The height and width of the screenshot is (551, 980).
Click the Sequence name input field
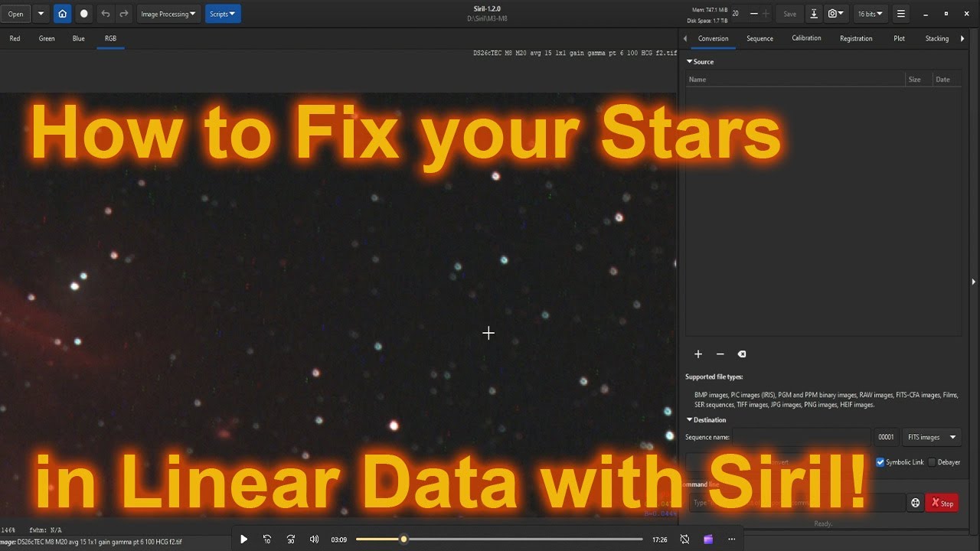pos(802,437)
